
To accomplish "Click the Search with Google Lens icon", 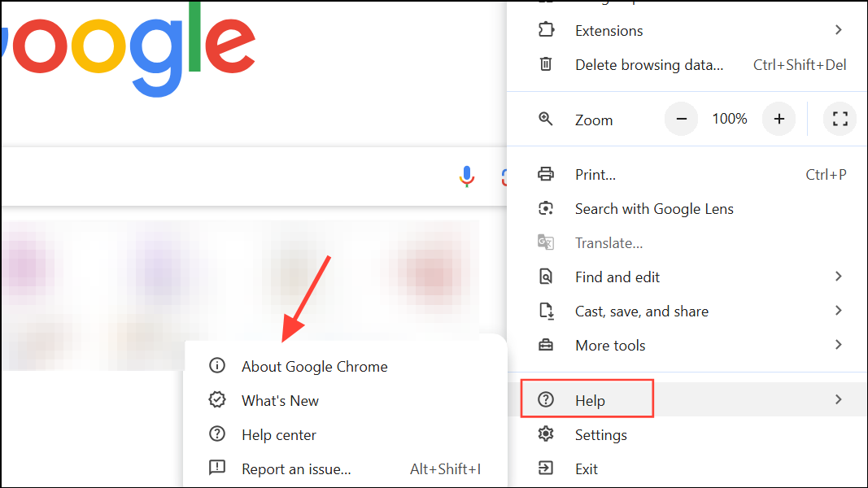I will (546, 208).
